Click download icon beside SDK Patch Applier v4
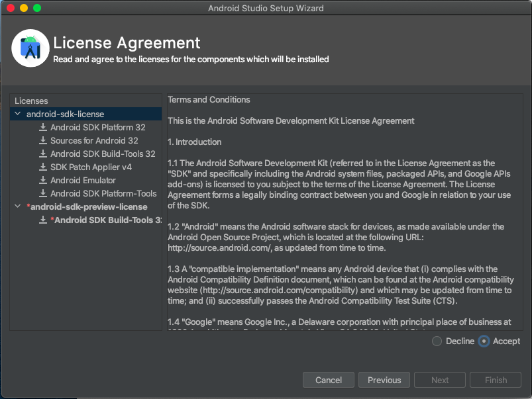This screenshot has width=532, height=399. click(43, 167)
